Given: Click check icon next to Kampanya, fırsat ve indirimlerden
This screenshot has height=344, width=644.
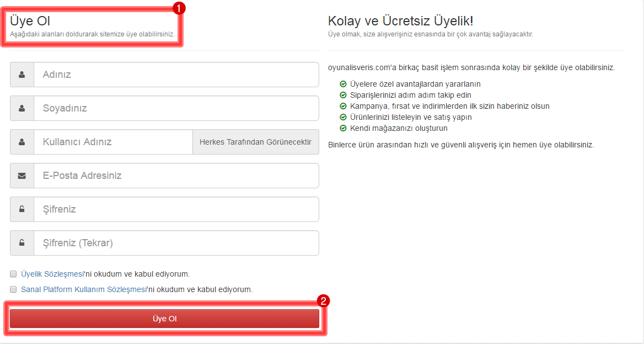Looking at the screenshot, I should click(343, 106).
